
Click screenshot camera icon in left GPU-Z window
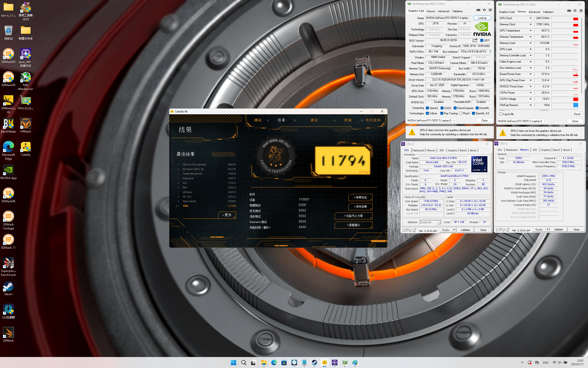click(x=478, y=10)
